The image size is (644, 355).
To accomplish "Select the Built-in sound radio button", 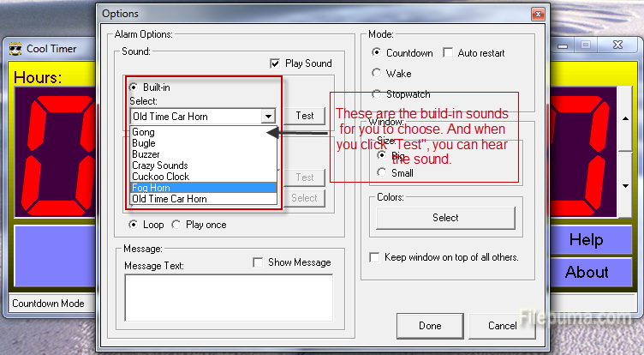I will click(x=134, y=87).
